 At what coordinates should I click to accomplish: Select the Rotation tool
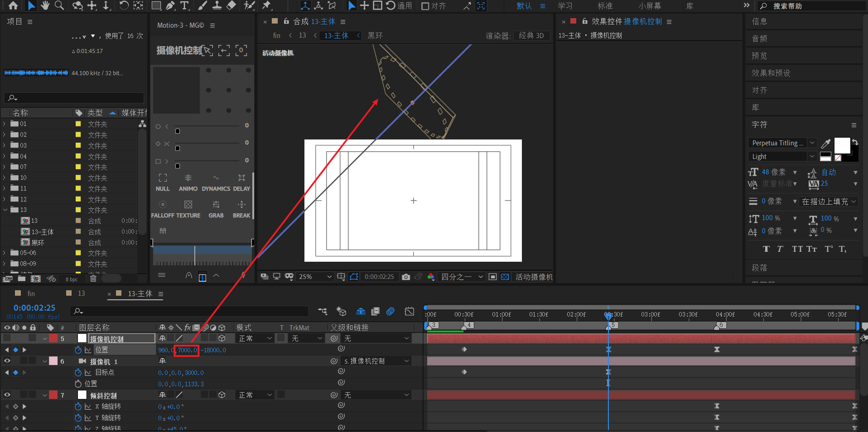point(124,5)
